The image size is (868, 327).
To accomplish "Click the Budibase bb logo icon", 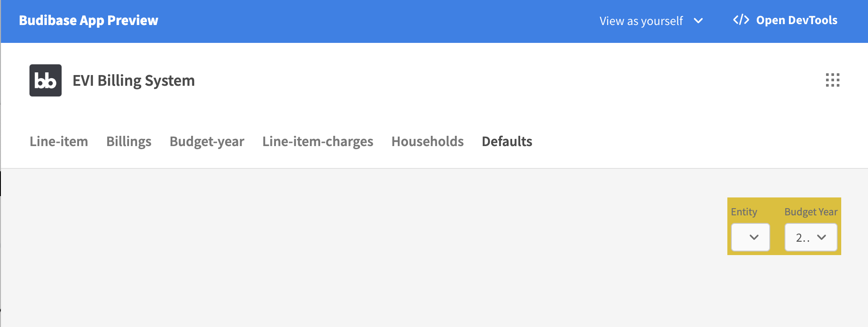I will 45,80.
